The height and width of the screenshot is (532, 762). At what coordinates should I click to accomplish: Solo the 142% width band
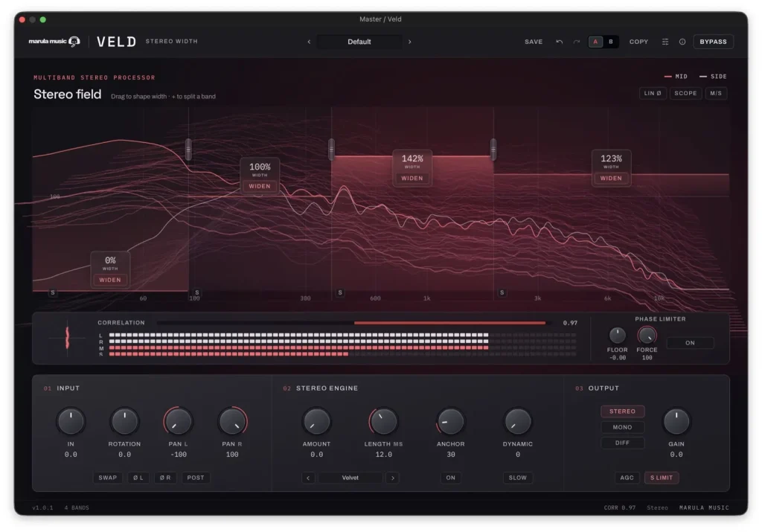[x=340, y=292]
